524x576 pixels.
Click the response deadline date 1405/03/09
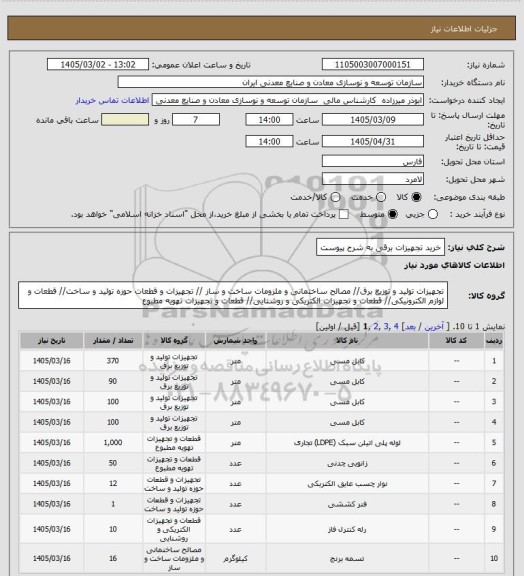(373, 120)
